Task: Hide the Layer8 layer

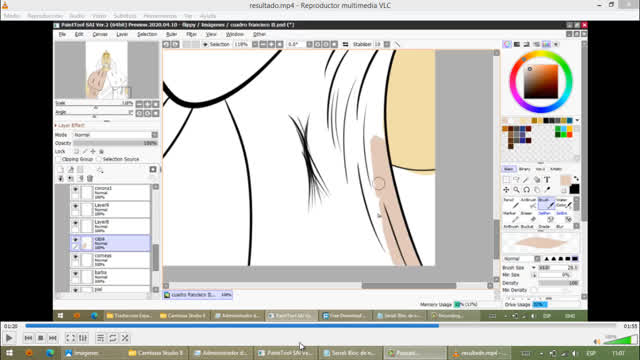Action: (76, 223)
